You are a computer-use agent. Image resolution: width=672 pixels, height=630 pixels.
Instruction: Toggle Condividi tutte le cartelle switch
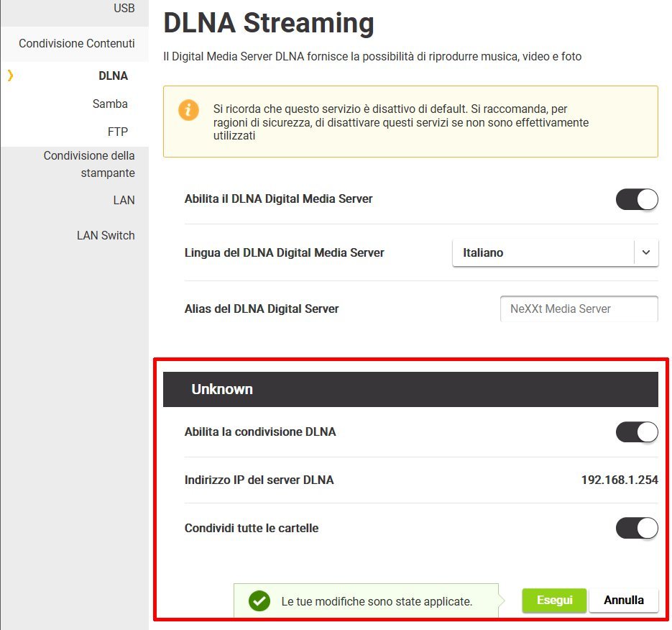coord(637,528)
